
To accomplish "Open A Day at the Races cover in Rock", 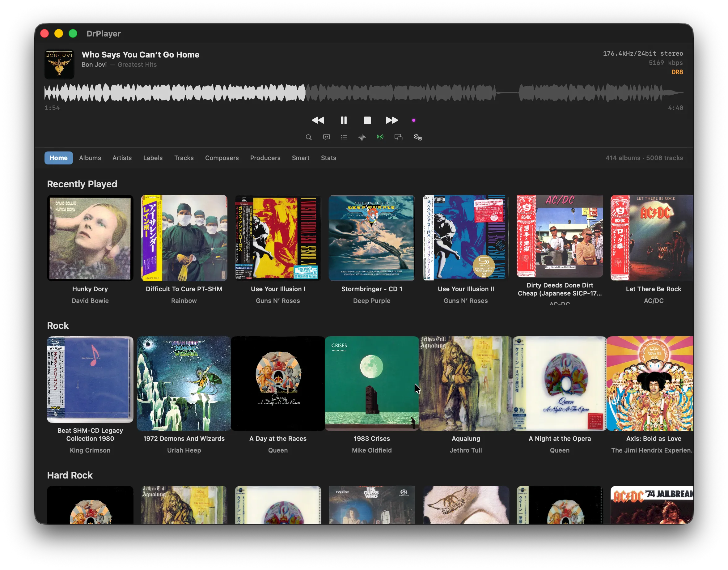I will 278,383.
